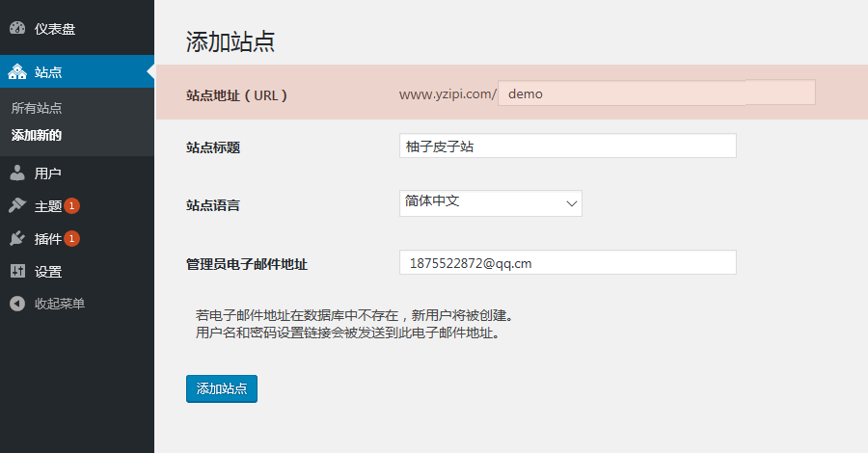
Task: Open 设置 menu item
Action: pos(48,272)
